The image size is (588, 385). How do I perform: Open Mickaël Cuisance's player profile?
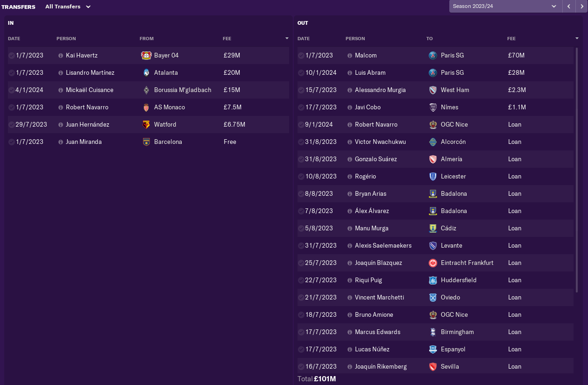[90, 90]
